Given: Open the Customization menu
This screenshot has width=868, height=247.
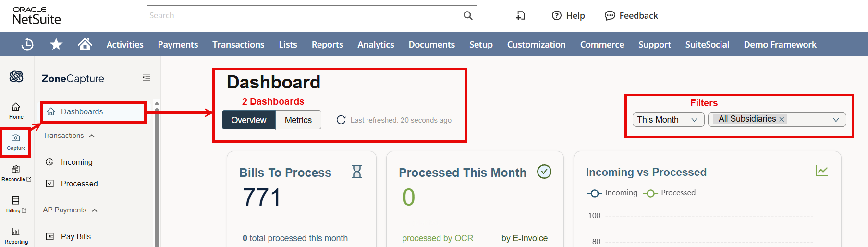Looking at the screenshot, I should [536, 44].
